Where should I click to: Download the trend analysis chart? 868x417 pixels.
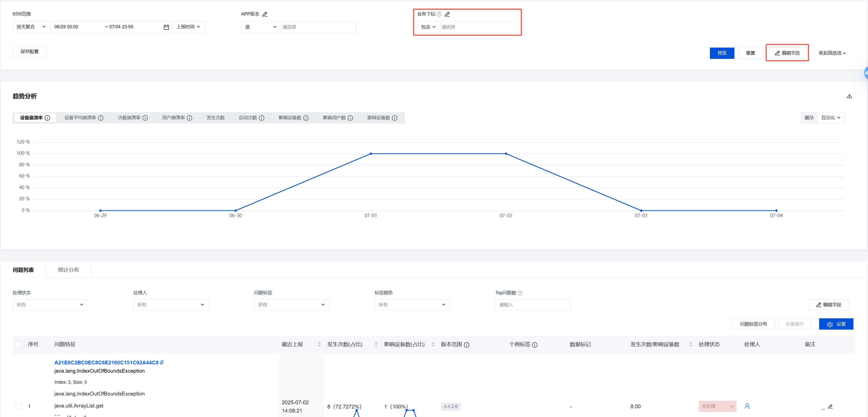point(849,96)
